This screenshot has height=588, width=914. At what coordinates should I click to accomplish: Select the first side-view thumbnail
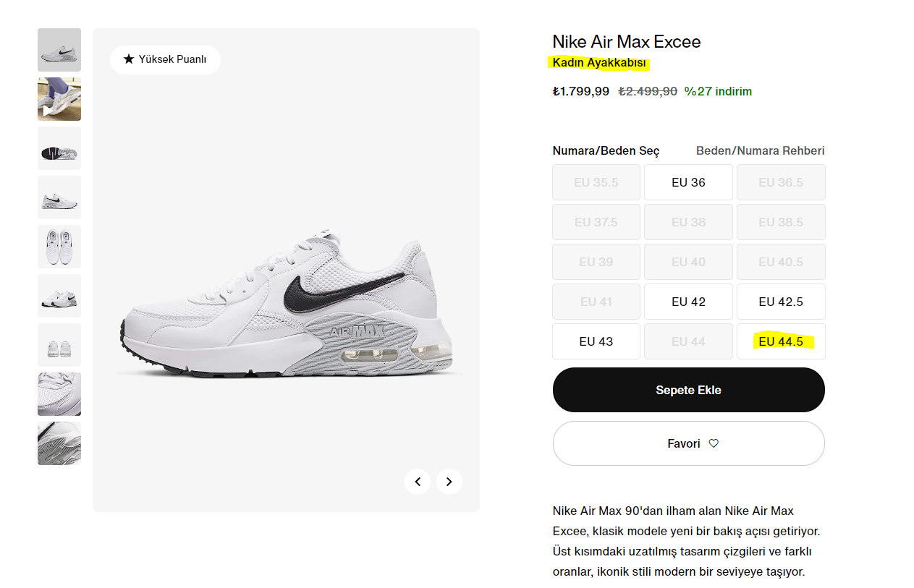(59, 50)
